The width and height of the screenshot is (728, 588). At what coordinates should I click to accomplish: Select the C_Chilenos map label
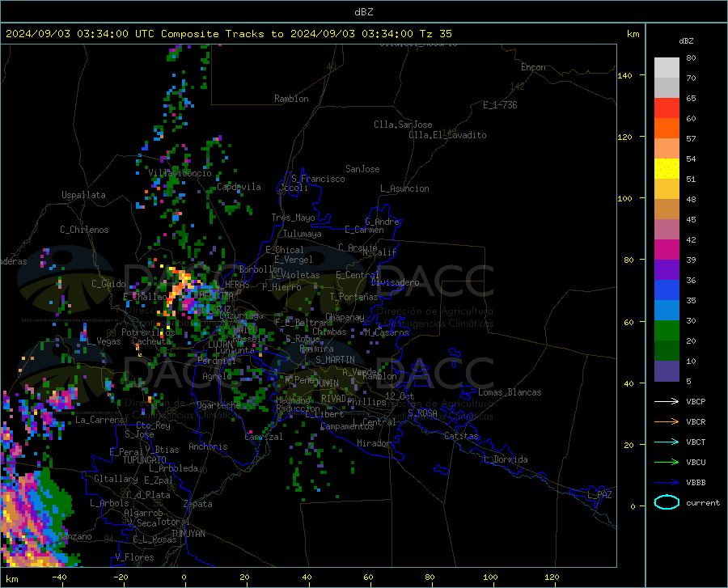click(84, 230)
